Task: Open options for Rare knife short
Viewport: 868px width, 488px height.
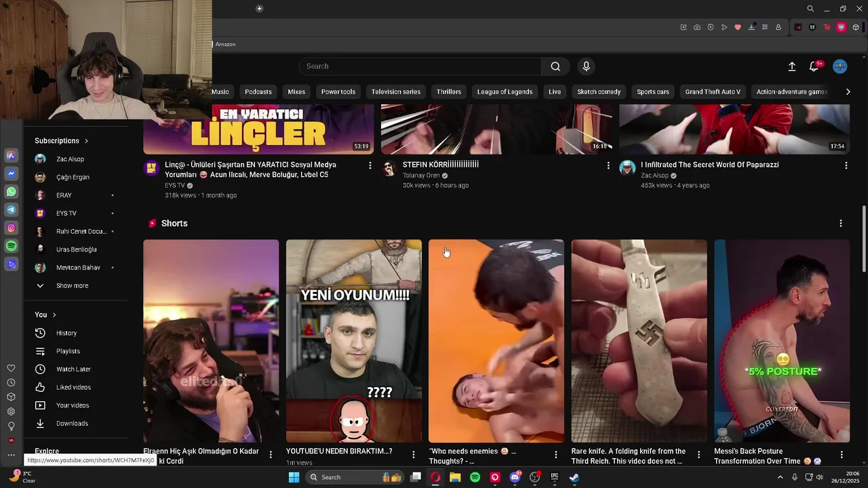Action: point(698,455)
